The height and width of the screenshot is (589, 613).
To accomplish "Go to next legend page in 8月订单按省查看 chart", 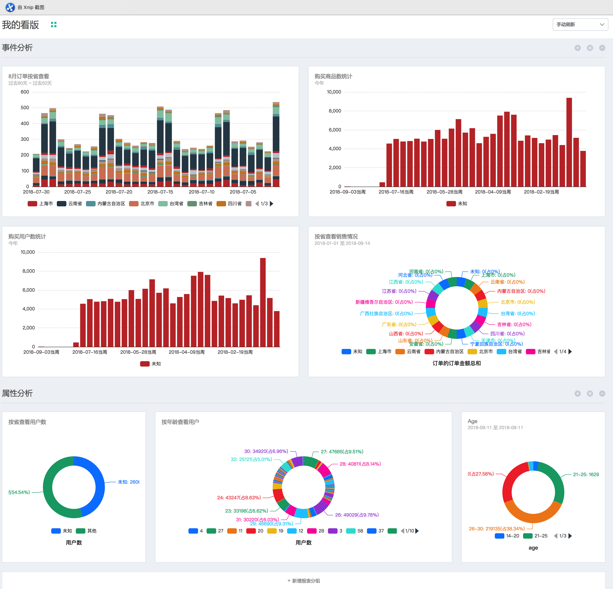I will 272,204.
